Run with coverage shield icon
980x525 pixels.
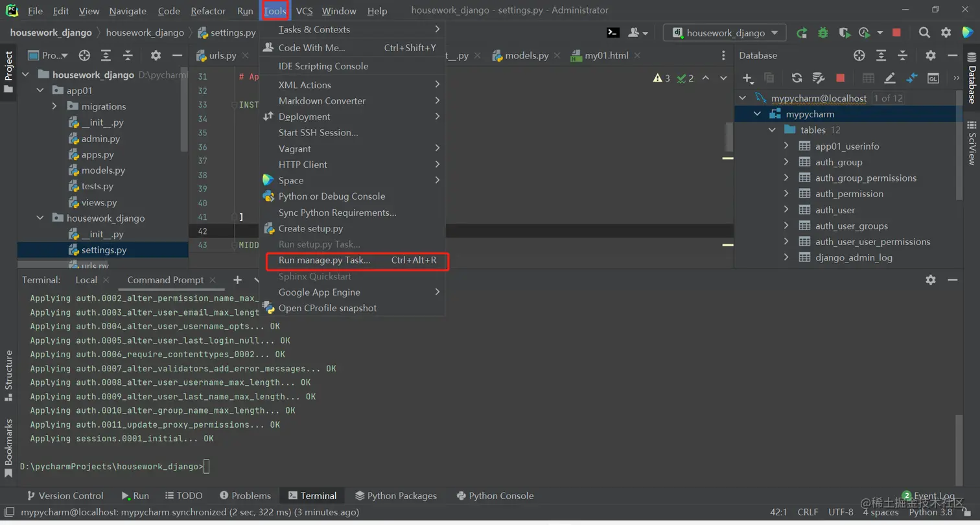(x=843, y=32)
